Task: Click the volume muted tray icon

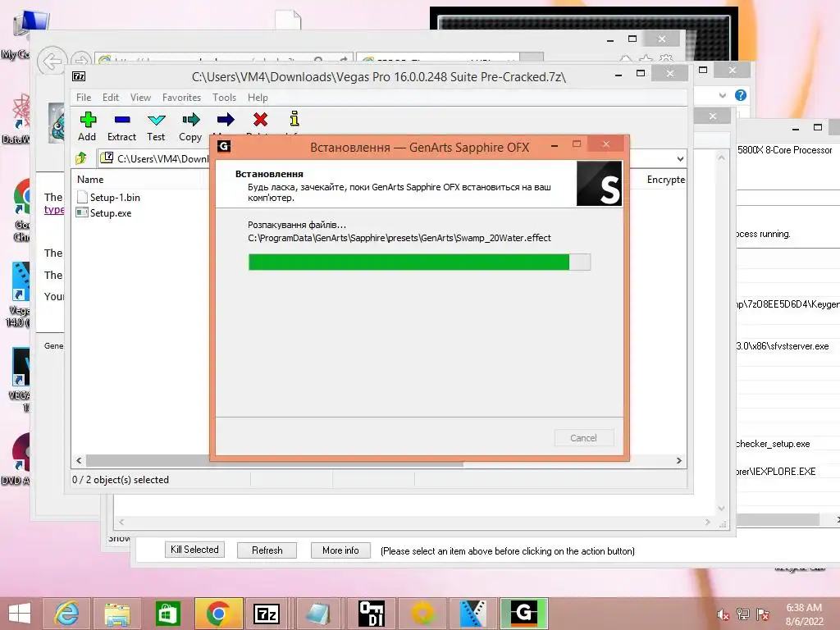Action: coord(723,614)
